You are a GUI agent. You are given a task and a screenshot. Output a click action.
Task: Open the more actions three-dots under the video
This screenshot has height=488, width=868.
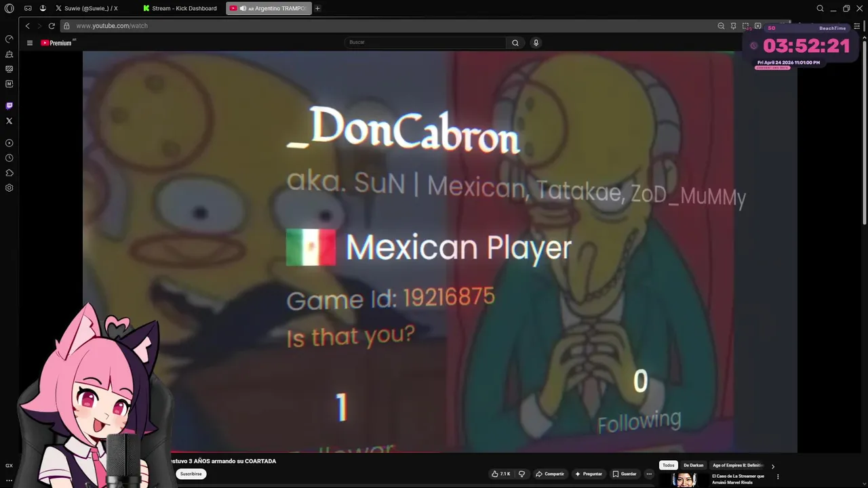pos(649,474)
